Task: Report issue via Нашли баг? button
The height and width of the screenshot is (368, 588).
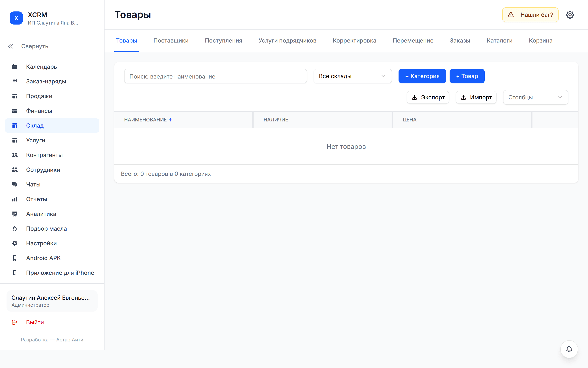Action: (x=530, y=15)
